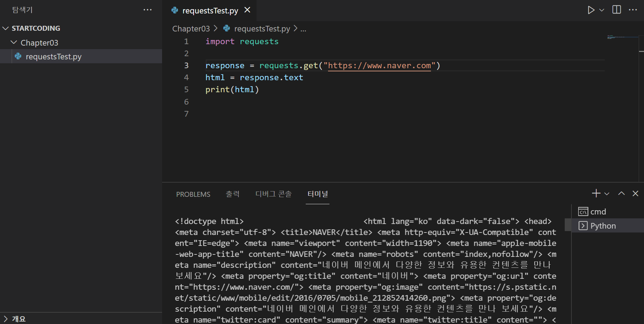
Task: Switch to the 디버그 콘솔 tab
Action: tap(274, 194)
